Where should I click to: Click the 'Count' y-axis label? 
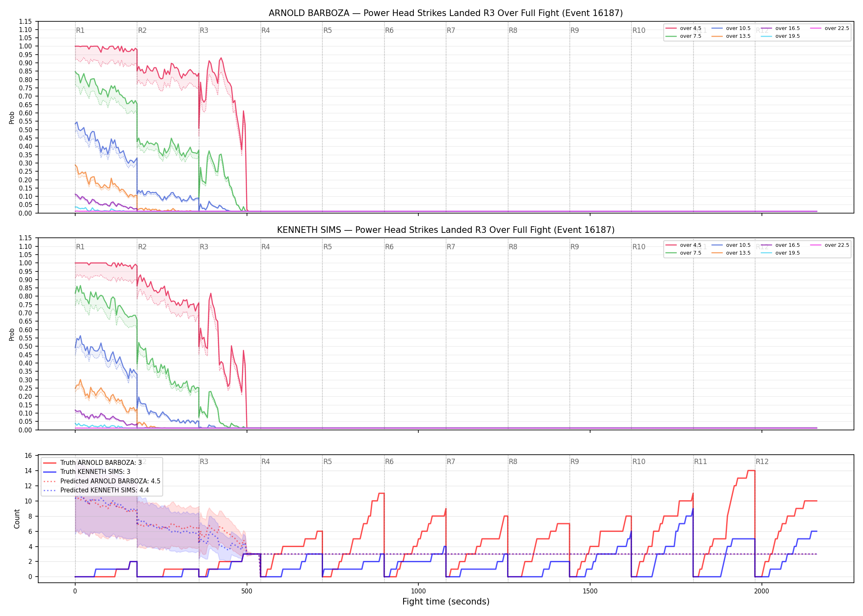(x=17, y=519)
